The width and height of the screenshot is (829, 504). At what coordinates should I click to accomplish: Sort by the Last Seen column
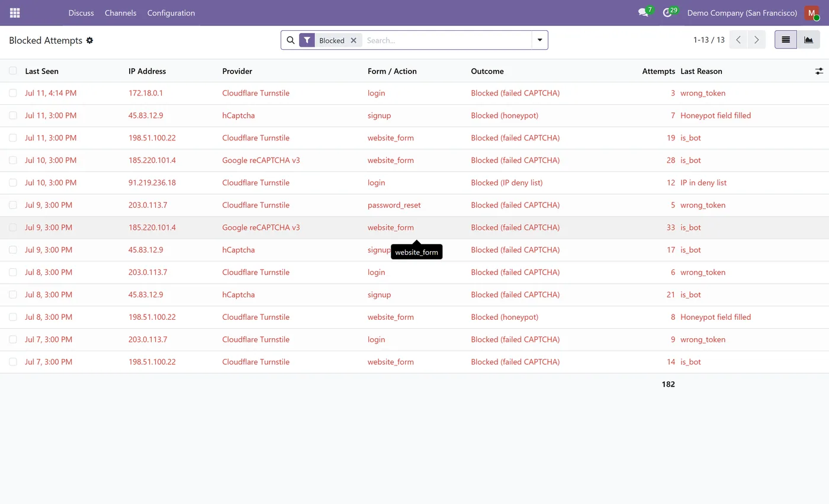tap(41, 71)
